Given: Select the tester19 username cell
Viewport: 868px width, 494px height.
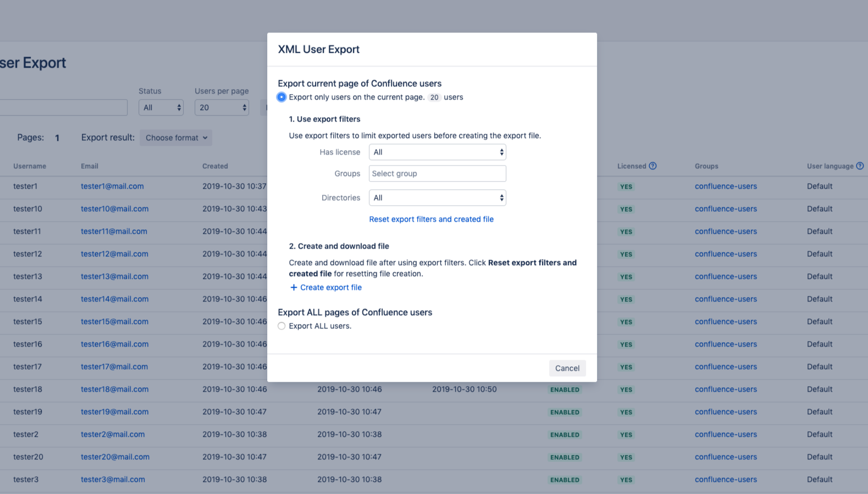Looking at the screenshot, I should [27, 411].
